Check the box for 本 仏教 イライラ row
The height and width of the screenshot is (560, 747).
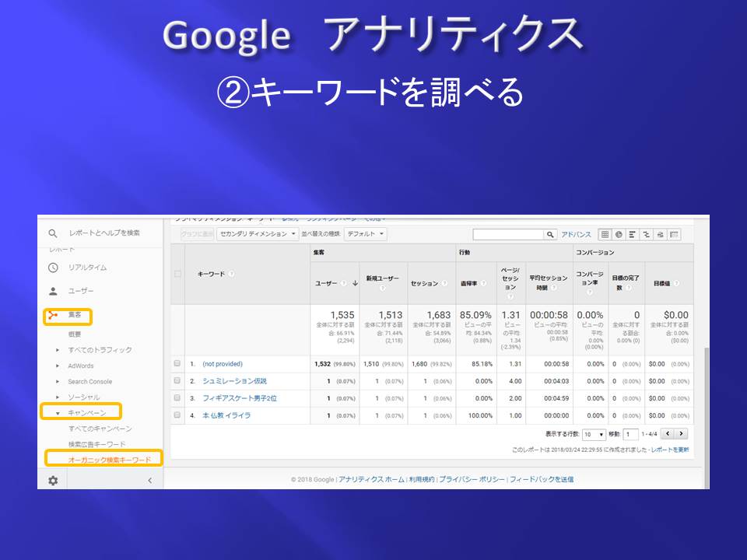[177, 415]
